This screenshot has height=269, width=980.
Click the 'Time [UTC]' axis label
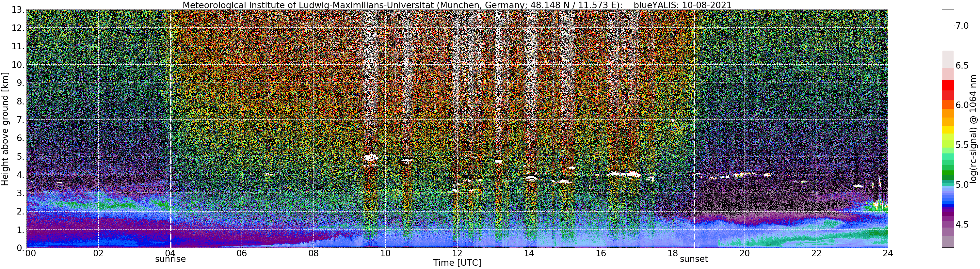457,262
